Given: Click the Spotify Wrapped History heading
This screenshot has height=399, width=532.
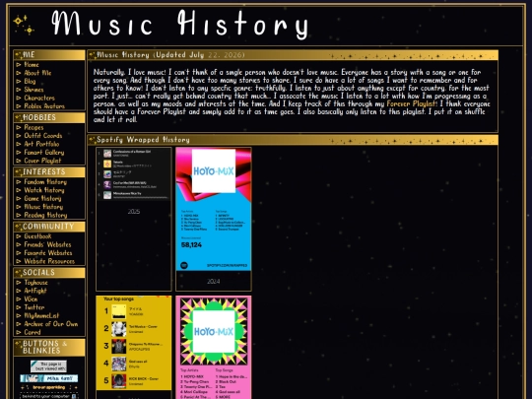Looking at the screenshot, I should pos(143,140).
